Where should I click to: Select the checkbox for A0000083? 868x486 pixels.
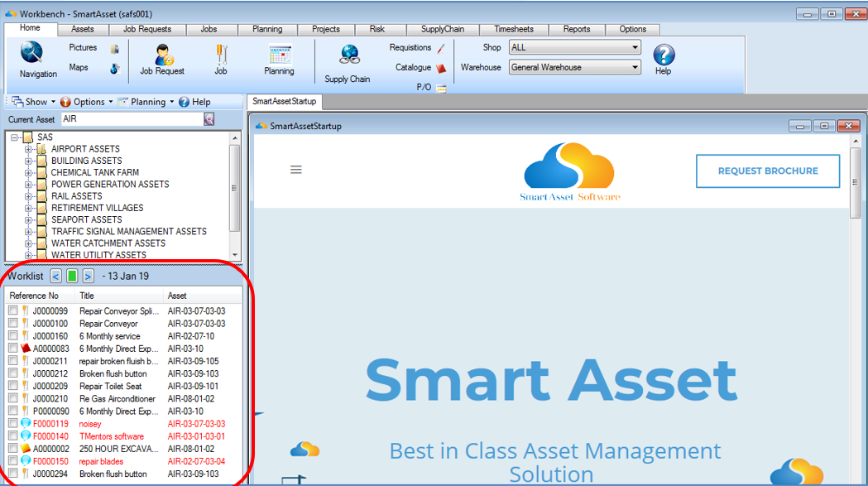pyautogui.click(x=13, y=349)
